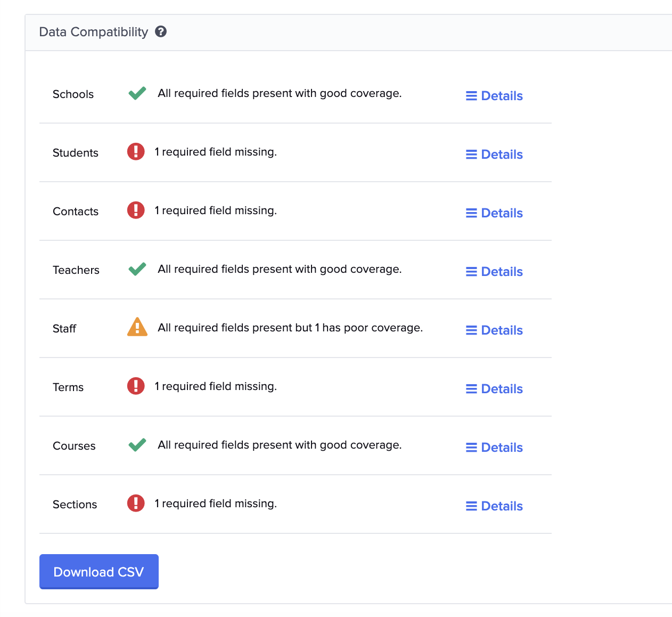Click the green check icon beside Schools
Image resolution: width=672 pixels, height=617 pixels.
point(137,93)
